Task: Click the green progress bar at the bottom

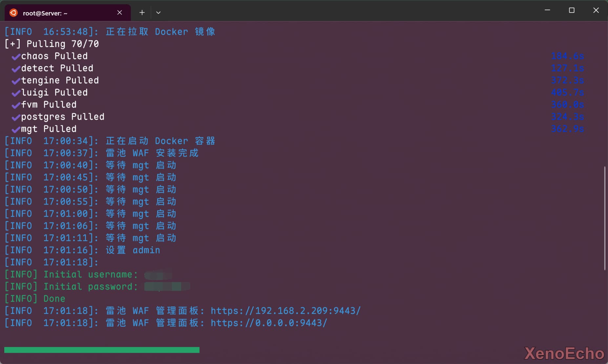Action: pos(102,350)
